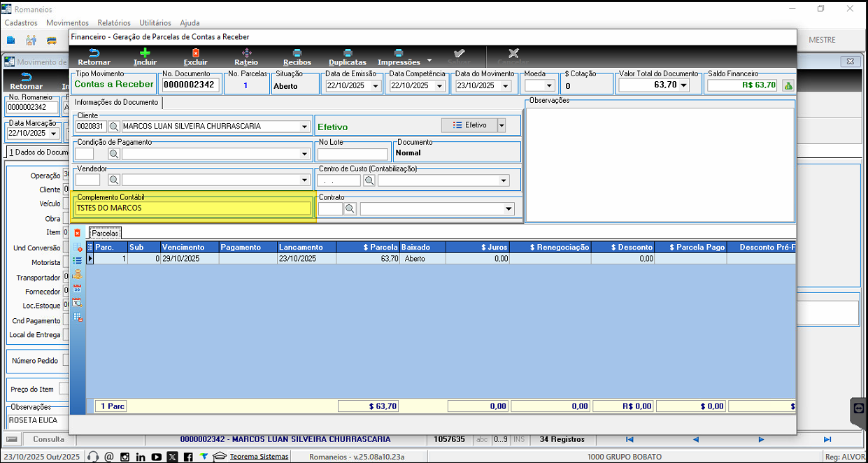Click the Duplicatas printer icon
This screenshot has height=463, width=868.
tap(347, 53)
